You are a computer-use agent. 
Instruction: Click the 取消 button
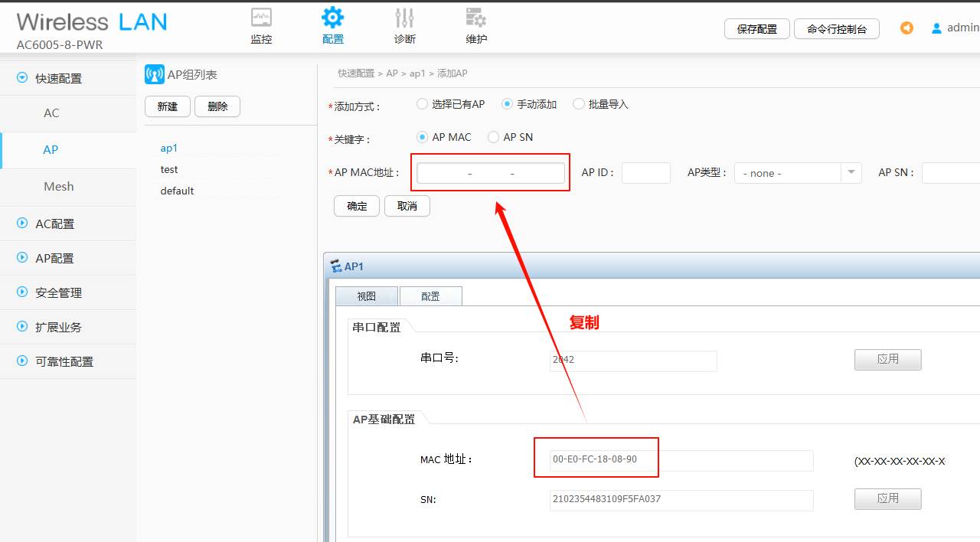click(x=407, y=206)
